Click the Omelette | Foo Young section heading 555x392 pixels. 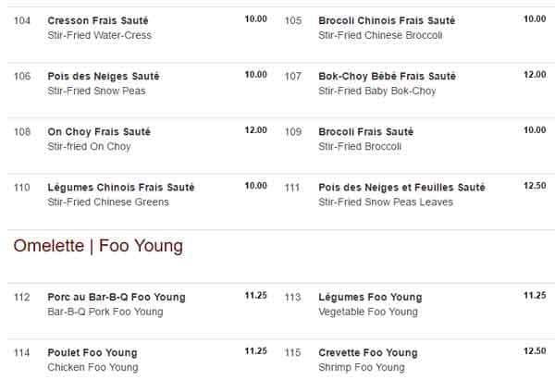coord(97,246)
